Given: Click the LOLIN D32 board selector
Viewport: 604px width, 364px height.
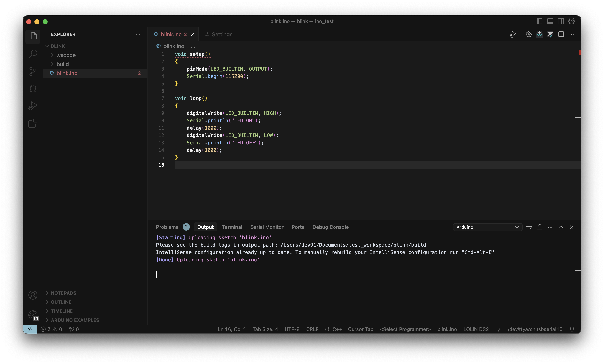Looking at the screenshot, I should 476,329.
